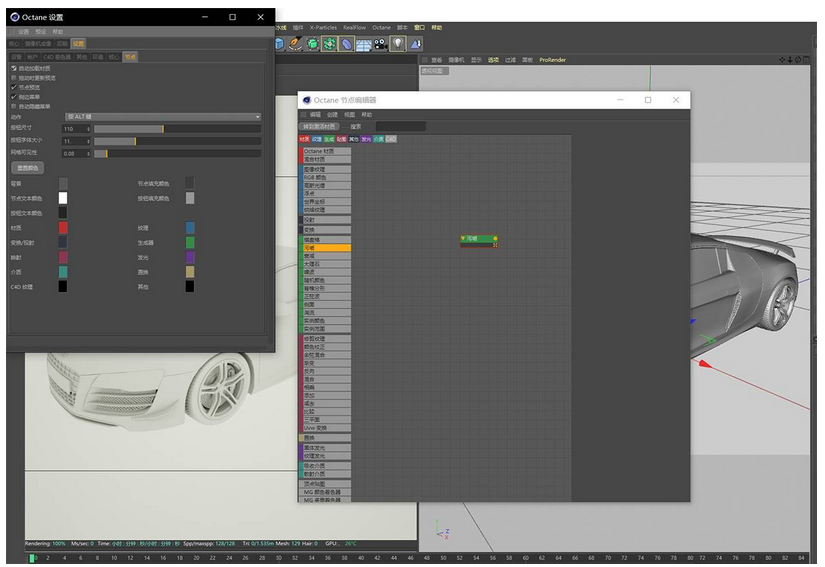Click the blue triangle icon after the bulb
Viewport: 825px width, 567px height.
pyautogui.click(x=416, y=44)
